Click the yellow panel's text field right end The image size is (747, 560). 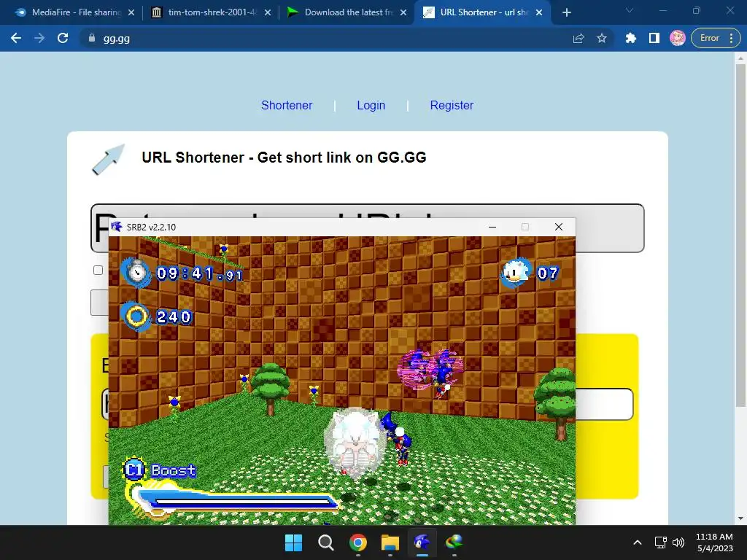pos(604,404)
